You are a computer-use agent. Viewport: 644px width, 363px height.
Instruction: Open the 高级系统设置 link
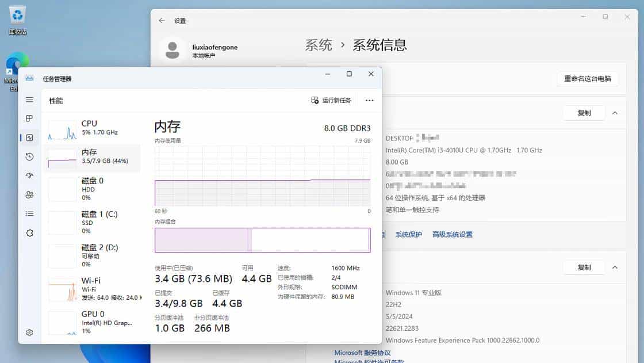452,234
